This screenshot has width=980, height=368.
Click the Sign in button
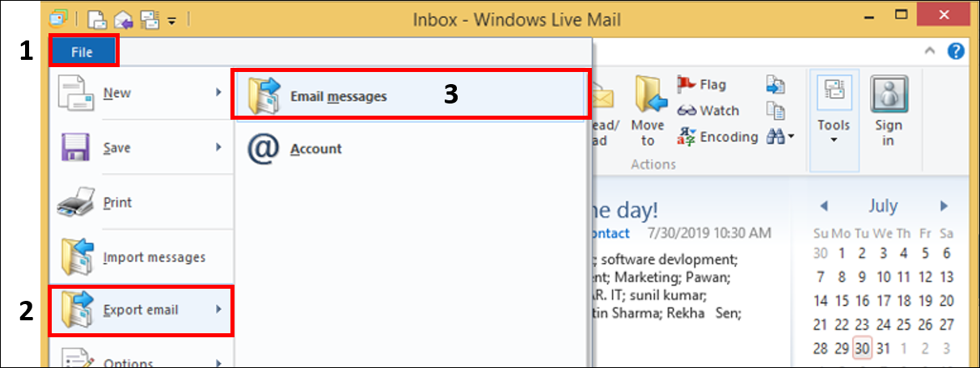(889, 110)
